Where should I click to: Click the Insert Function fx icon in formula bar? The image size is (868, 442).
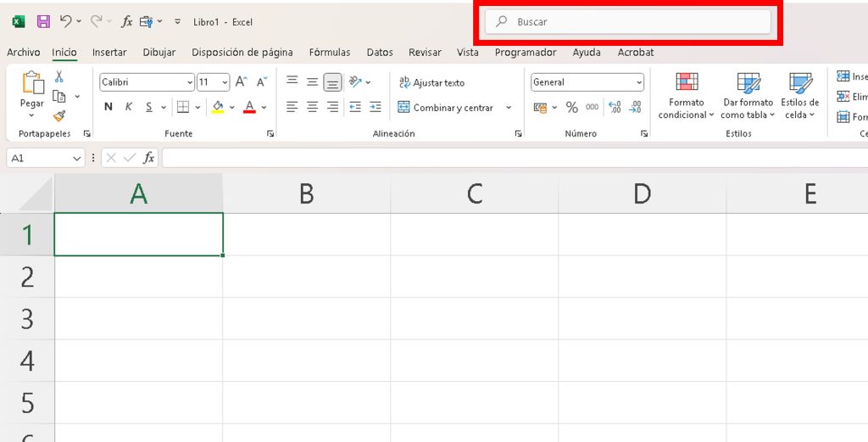(x=148, y=158)
